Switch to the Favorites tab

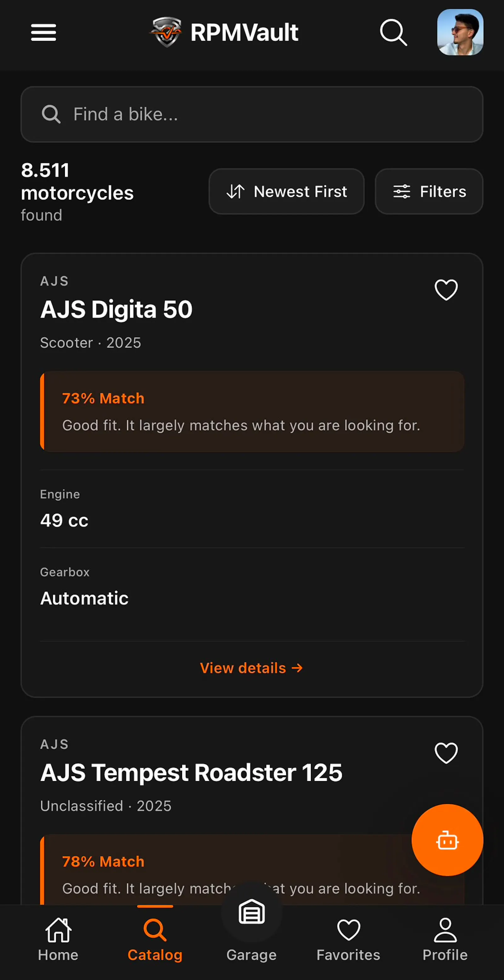point(348,940)
